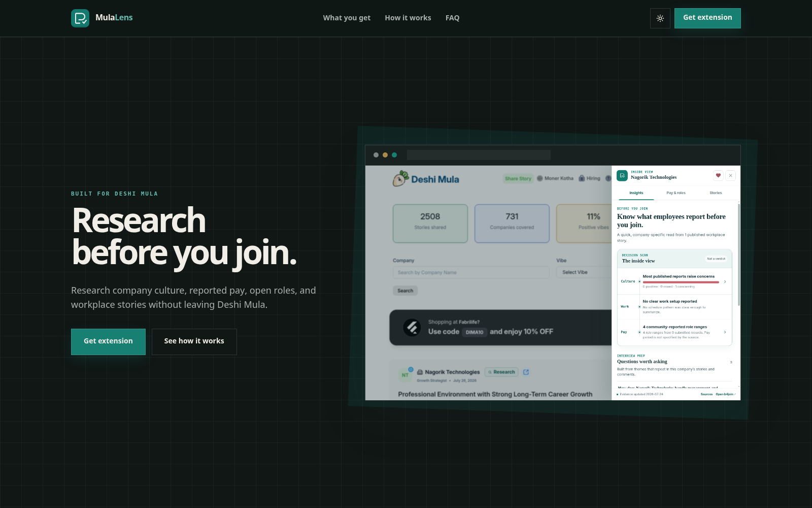
Task: Click the Search button in preview
Action: point(405,291)
